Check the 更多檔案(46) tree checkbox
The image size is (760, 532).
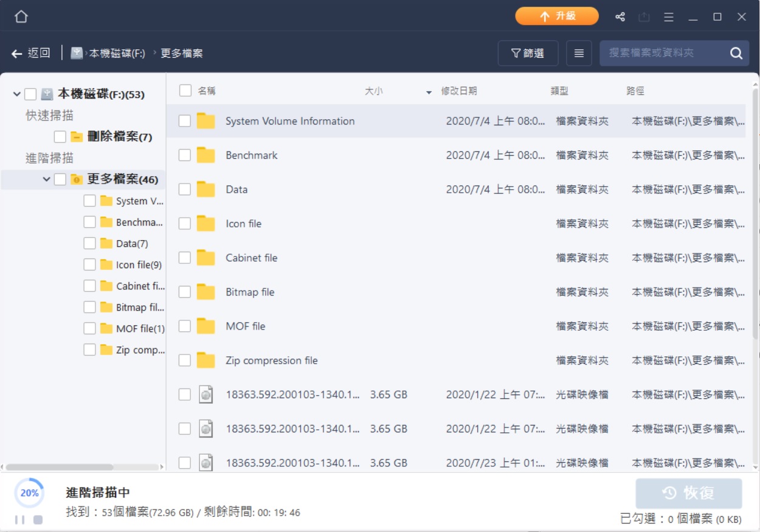point(60,179)
